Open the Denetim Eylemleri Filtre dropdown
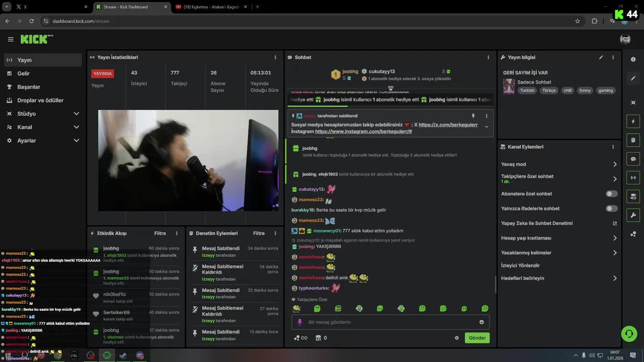This screenshot has width=644, height=362. pos(259,233)
